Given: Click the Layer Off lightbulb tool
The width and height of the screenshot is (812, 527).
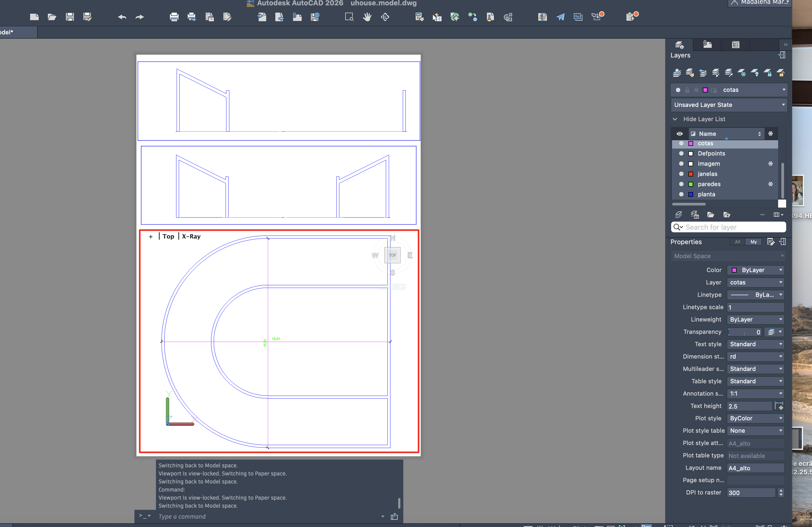Looking at the screenshot, I should click(755, 73).
